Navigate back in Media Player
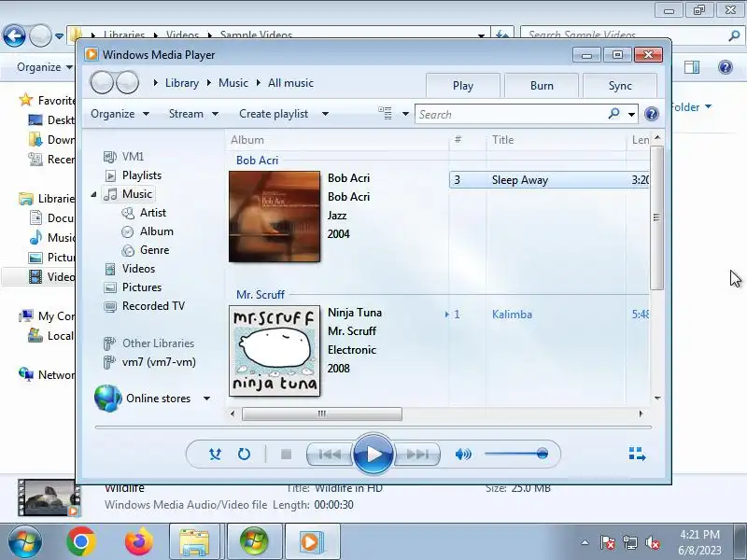Viewport: 747px width, 560px height. pyautogui.click(x=102, y=83)
